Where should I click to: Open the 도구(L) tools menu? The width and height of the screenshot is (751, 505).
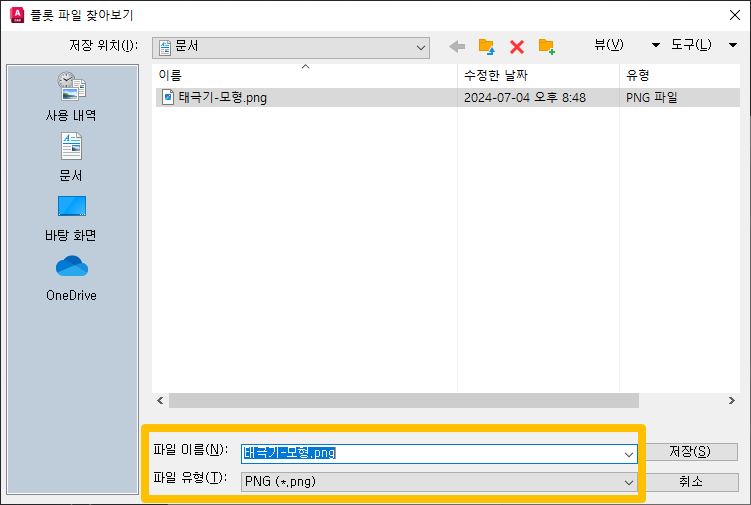tap(691, 45)
